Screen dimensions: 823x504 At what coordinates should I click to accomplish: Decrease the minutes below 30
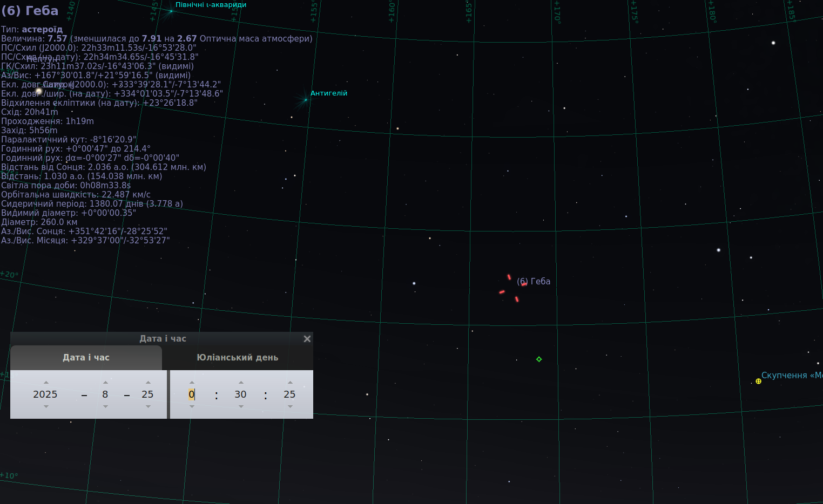[241, 406]
